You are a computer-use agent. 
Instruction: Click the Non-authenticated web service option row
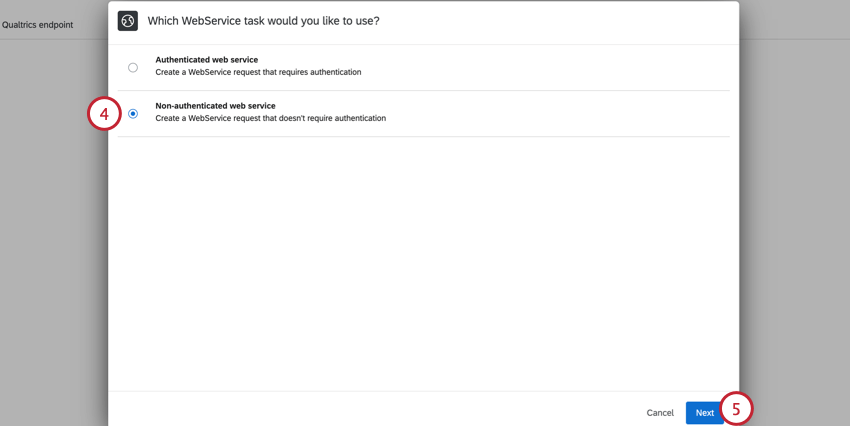(423, 114)
